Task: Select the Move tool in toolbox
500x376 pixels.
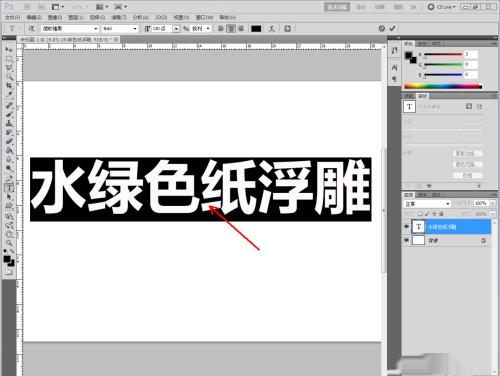Action: click(9, 50)
